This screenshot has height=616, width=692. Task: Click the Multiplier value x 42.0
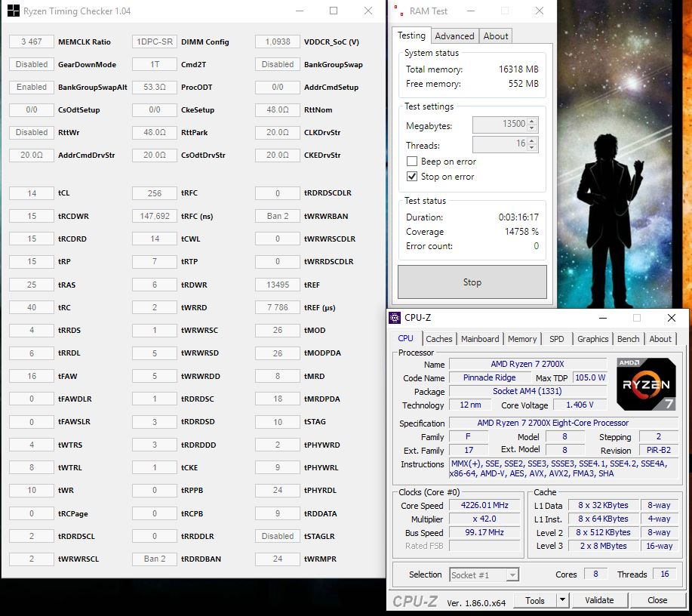(484, 519)
